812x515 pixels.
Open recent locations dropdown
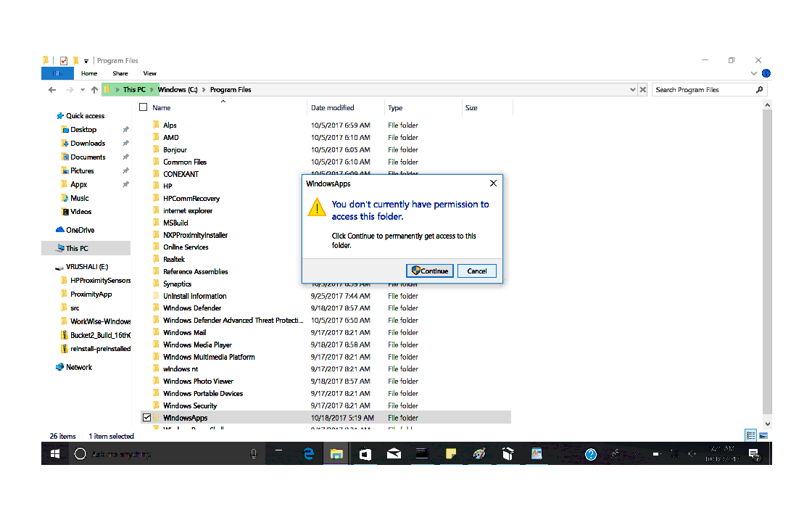click(83, 90)
